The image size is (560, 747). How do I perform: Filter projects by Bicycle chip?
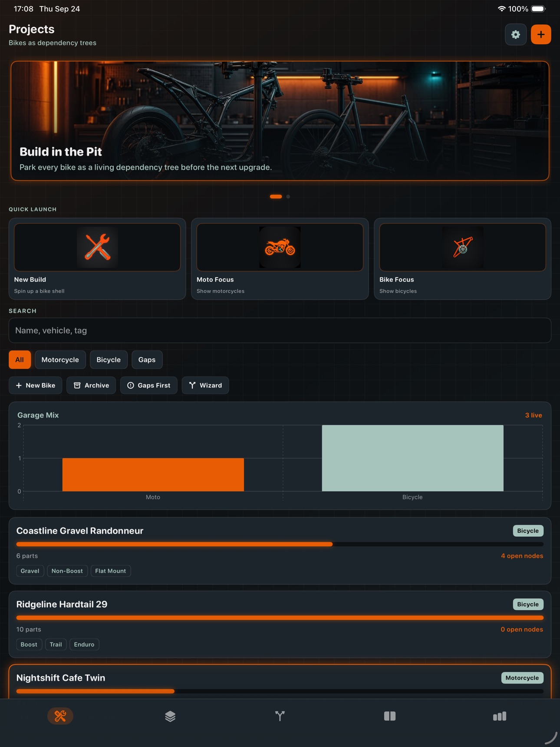tap(109, 360)
